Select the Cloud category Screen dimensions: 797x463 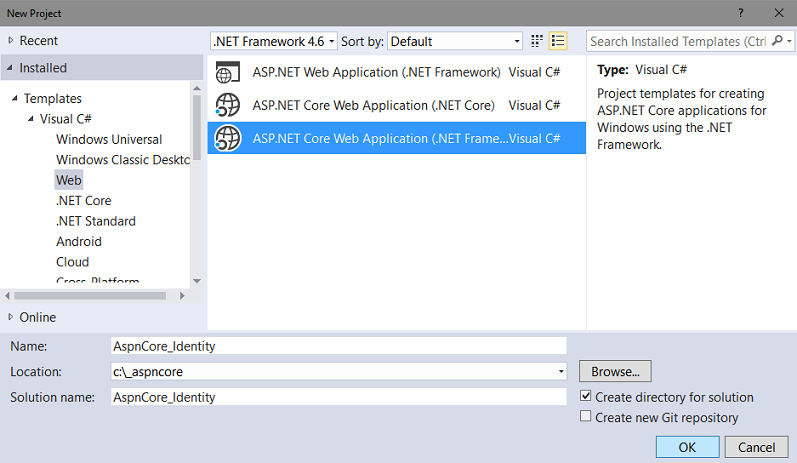point(73,262)
